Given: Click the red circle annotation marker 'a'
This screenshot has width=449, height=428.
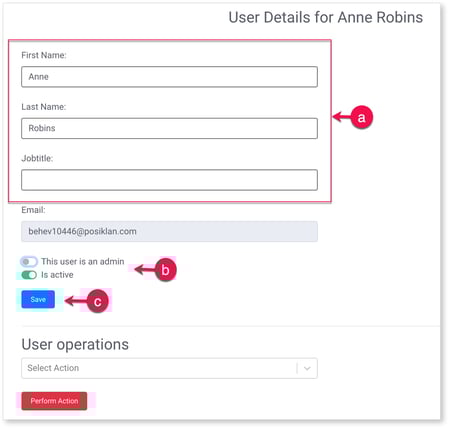Looking at the screenshot, I should point(362,117).
